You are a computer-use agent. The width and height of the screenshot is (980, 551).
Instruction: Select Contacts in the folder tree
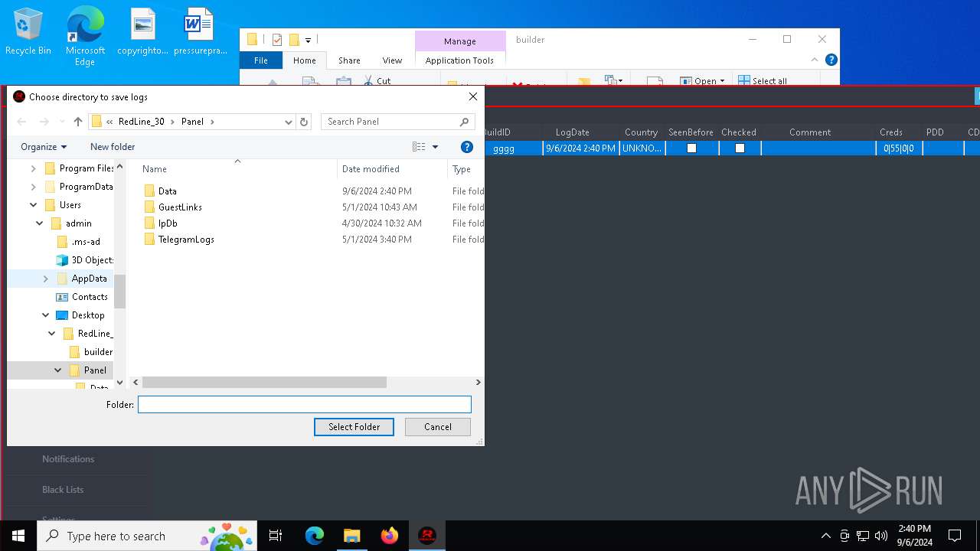(90, 297)
